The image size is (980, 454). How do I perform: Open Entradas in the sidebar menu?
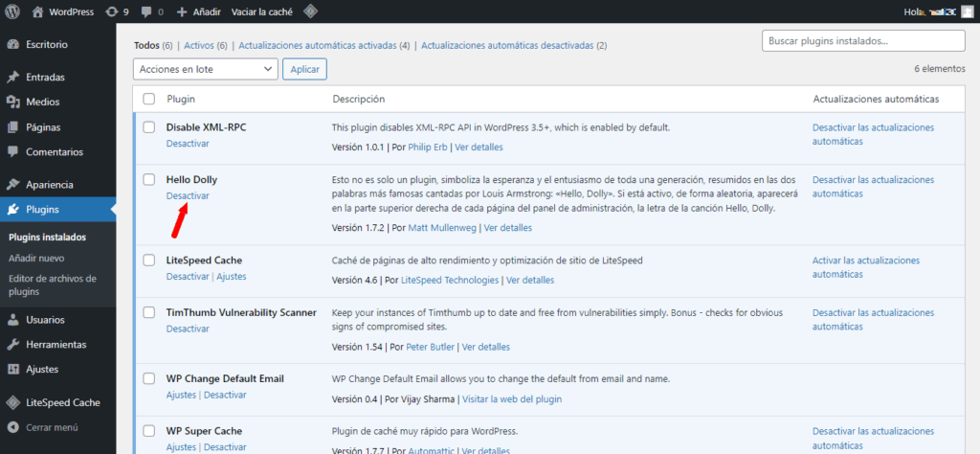(x=46, y=78)
